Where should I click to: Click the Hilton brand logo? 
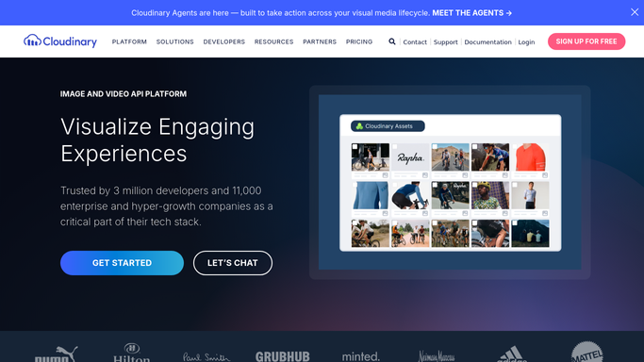[x=132, y=353]
